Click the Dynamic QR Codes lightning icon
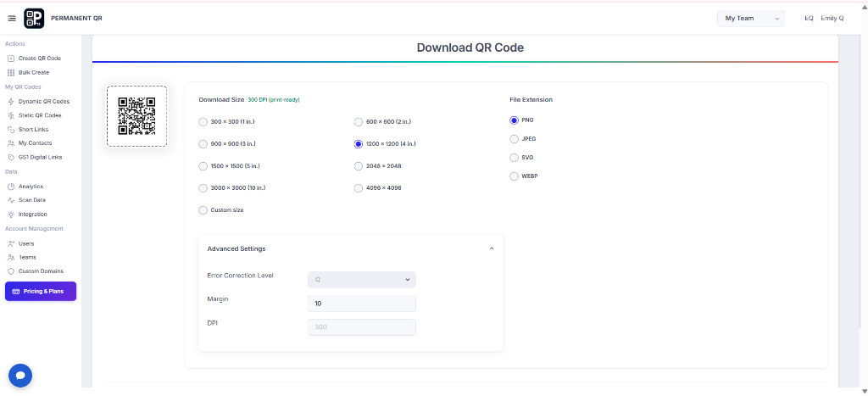The image size is (868, 396). 11,102
